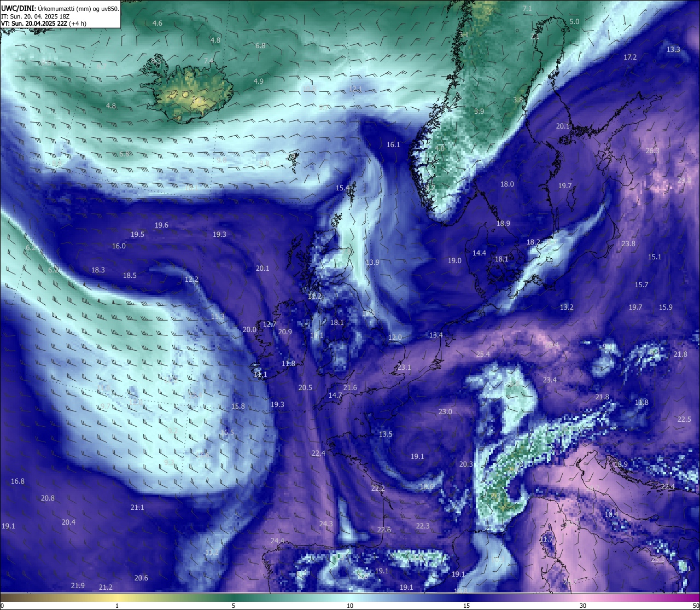Click the map value '24.3'
The height and width of the screenshot is (610, 700).
pyautogui.click(x=326, y=524)
